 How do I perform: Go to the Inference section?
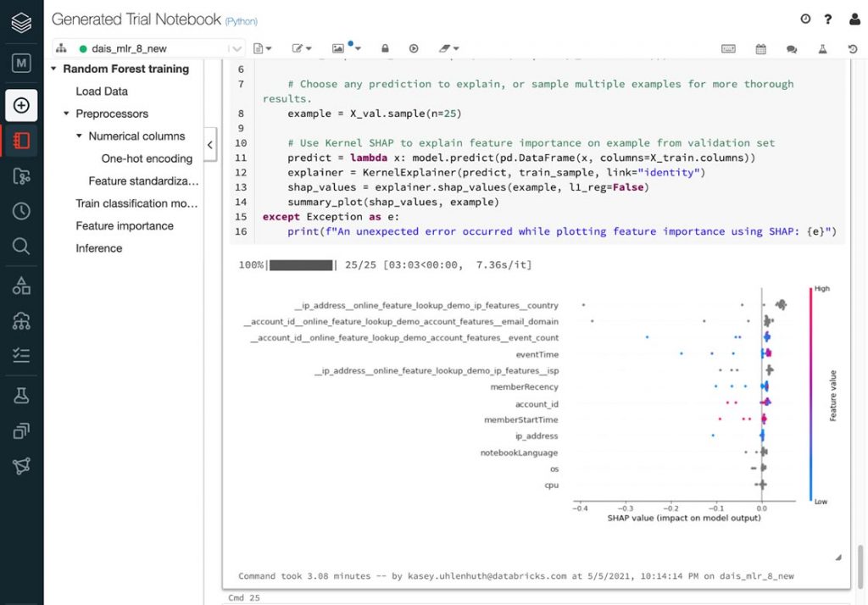pos(99,248)
